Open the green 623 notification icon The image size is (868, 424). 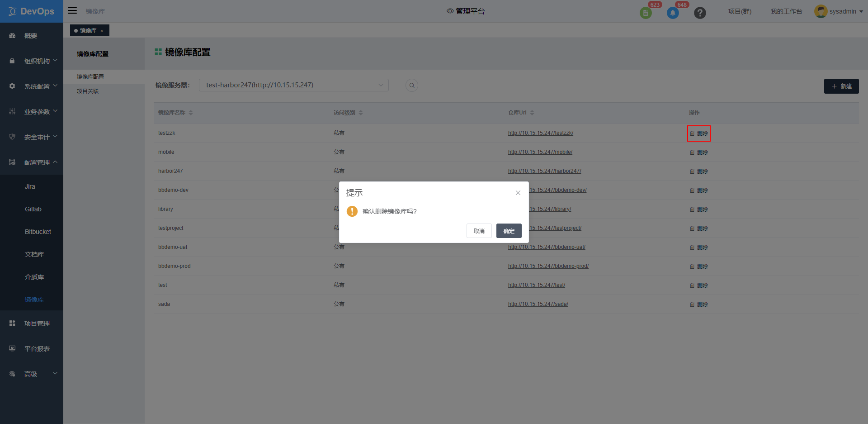646,13
